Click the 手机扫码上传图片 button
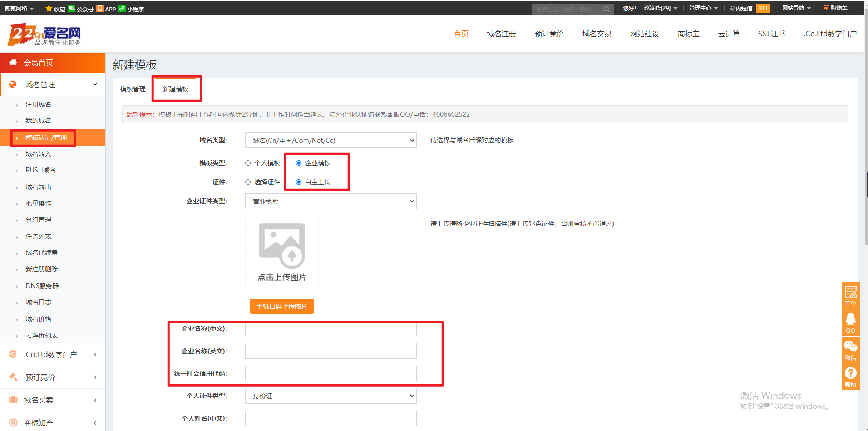The width and height of the screenshot is (868, 431). click(281, 306)
